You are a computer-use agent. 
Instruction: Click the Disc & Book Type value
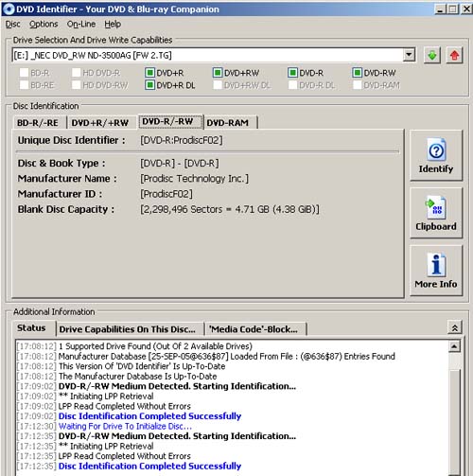tap(180, 163)
